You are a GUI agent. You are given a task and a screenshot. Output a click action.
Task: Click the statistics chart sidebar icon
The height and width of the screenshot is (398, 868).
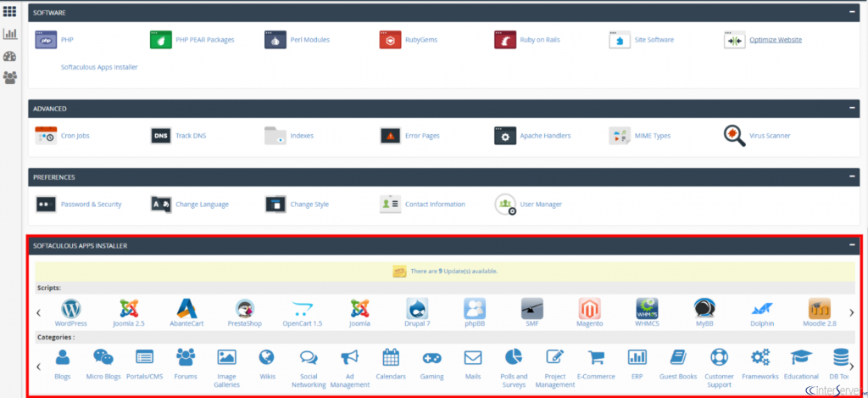pyautogui.click(x=10, y=34)
